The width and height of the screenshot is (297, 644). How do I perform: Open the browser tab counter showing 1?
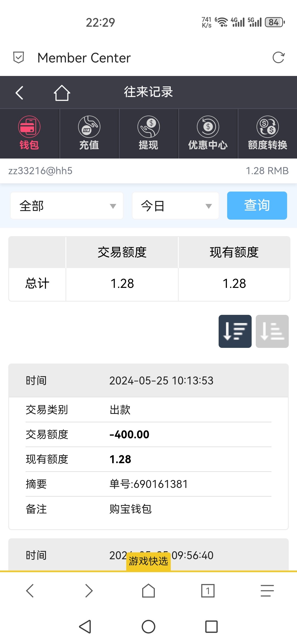click(x=208, y=590)
